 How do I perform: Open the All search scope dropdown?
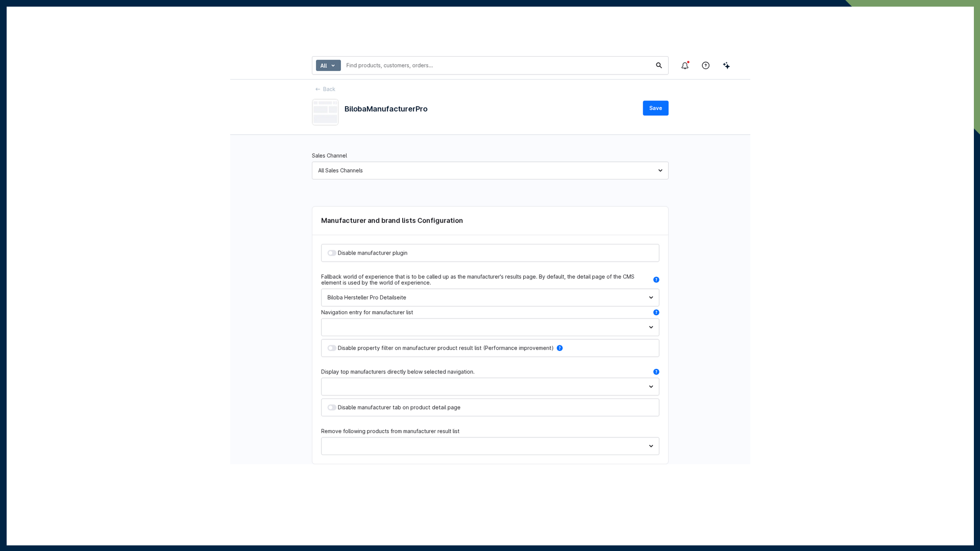click(x=328, y=65)
